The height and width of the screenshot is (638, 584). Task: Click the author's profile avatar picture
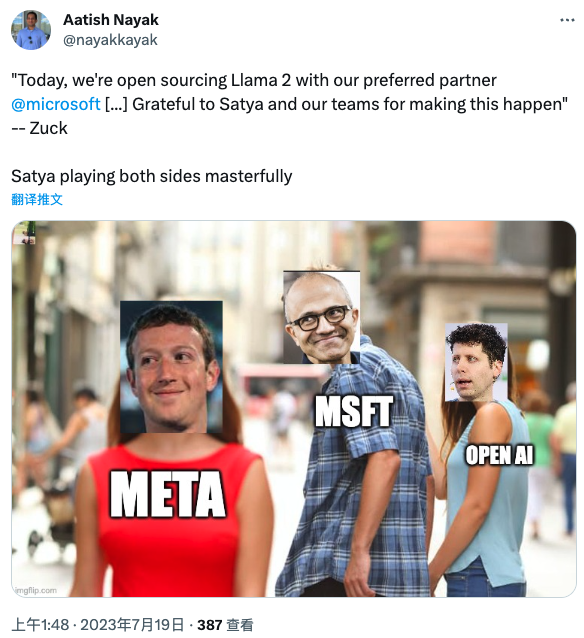coord(31,30)
